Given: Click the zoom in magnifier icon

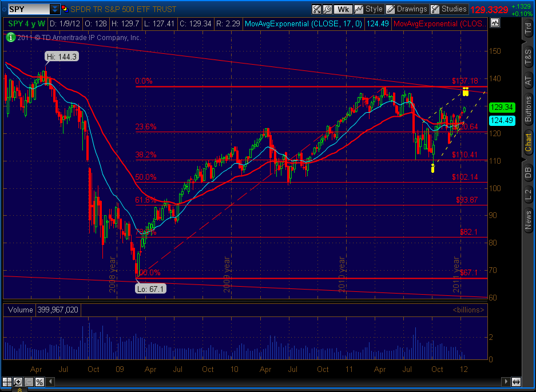Looking at the screenshot, I should (18, 382).
